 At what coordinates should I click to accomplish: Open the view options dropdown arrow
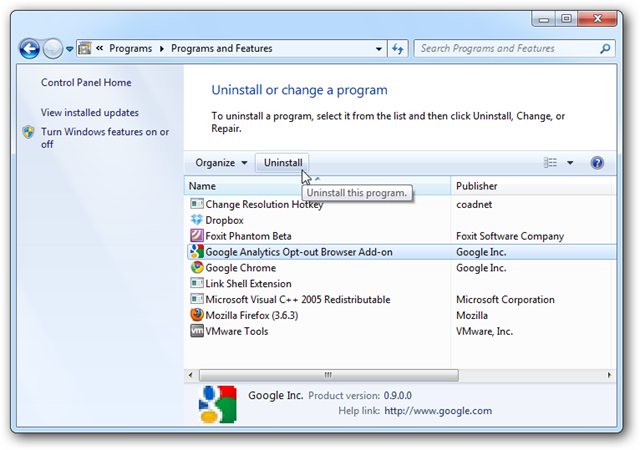570,163
